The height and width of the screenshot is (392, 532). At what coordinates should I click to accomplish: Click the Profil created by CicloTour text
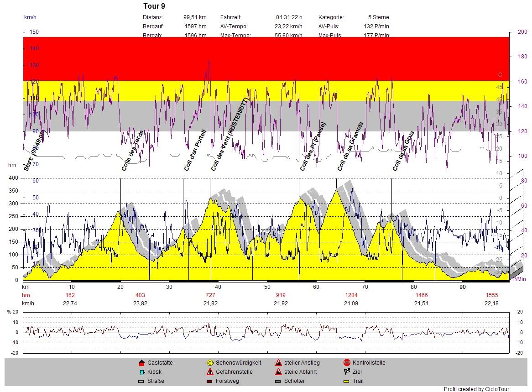click(x=476, y=389)
